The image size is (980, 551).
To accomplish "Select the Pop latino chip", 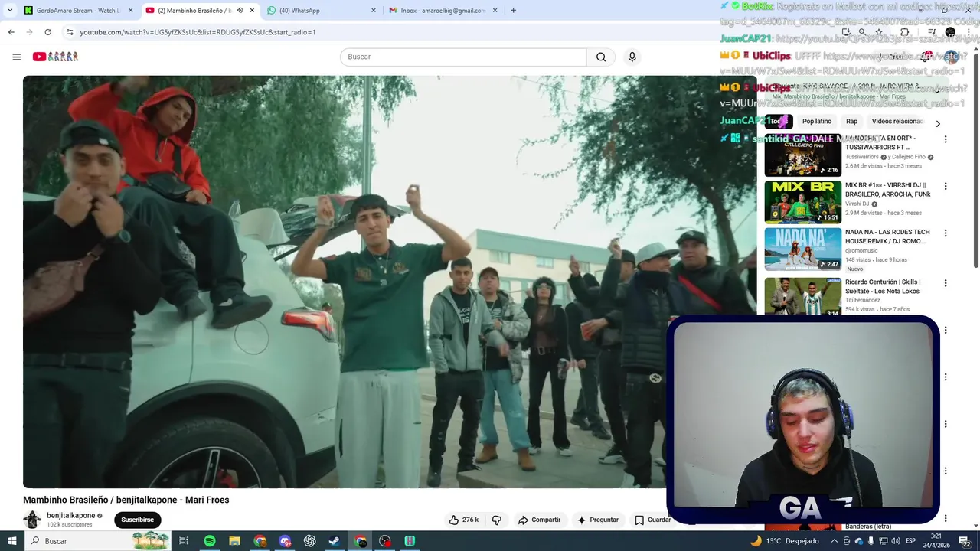I will pos(817,122).
